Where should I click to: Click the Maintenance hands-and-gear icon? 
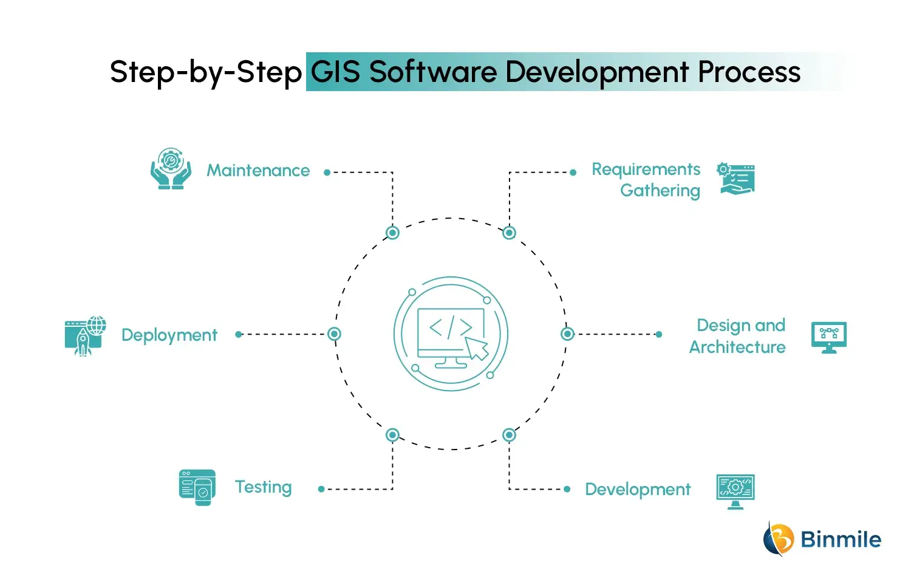tap(171, 168)
